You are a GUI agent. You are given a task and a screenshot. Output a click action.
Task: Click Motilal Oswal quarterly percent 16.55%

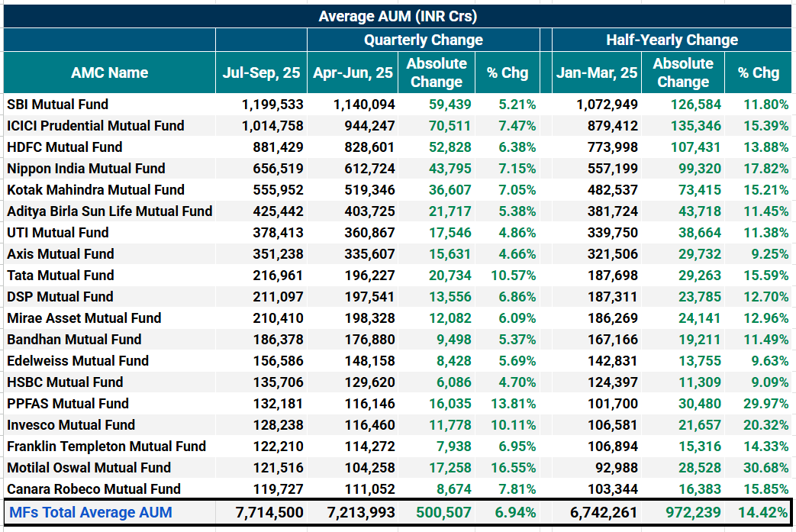tap(513, 468)
